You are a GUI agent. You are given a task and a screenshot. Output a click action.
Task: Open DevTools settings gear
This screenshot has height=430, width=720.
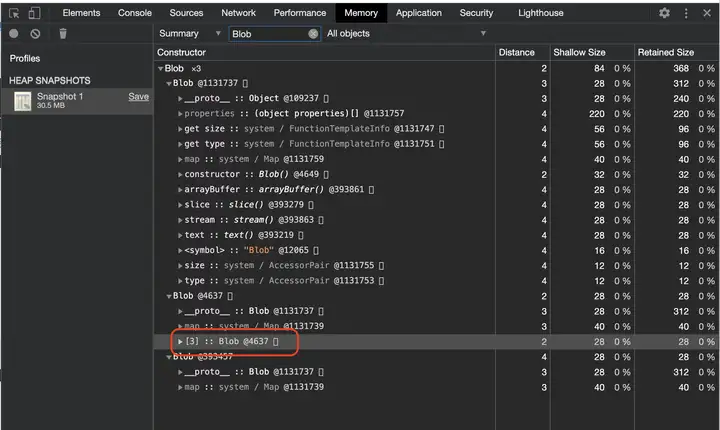point(664,13)
